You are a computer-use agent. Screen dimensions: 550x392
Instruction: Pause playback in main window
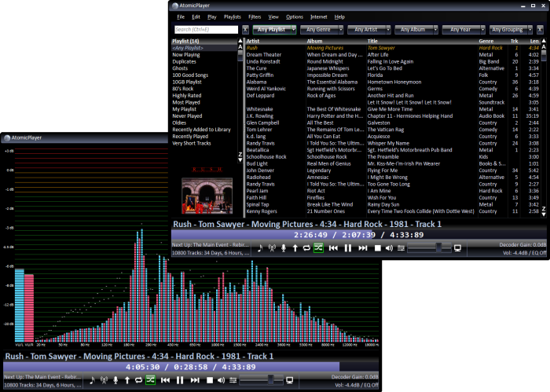point(348,248)
